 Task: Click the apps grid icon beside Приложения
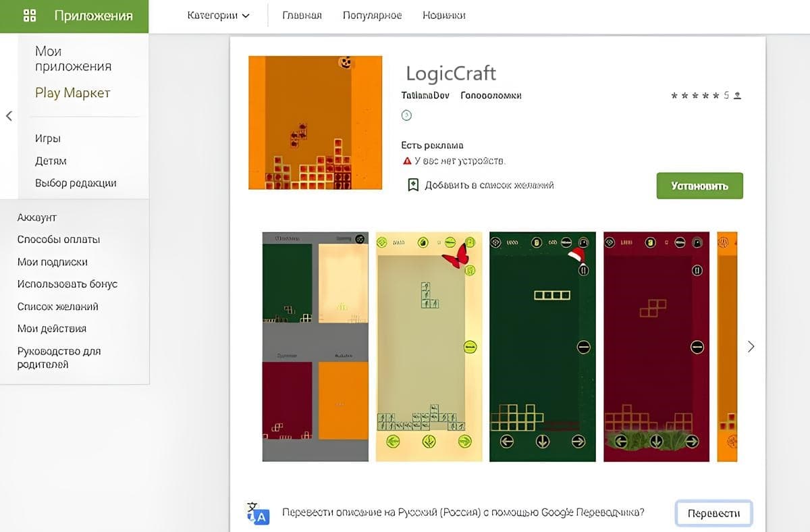tap(29, 16)
